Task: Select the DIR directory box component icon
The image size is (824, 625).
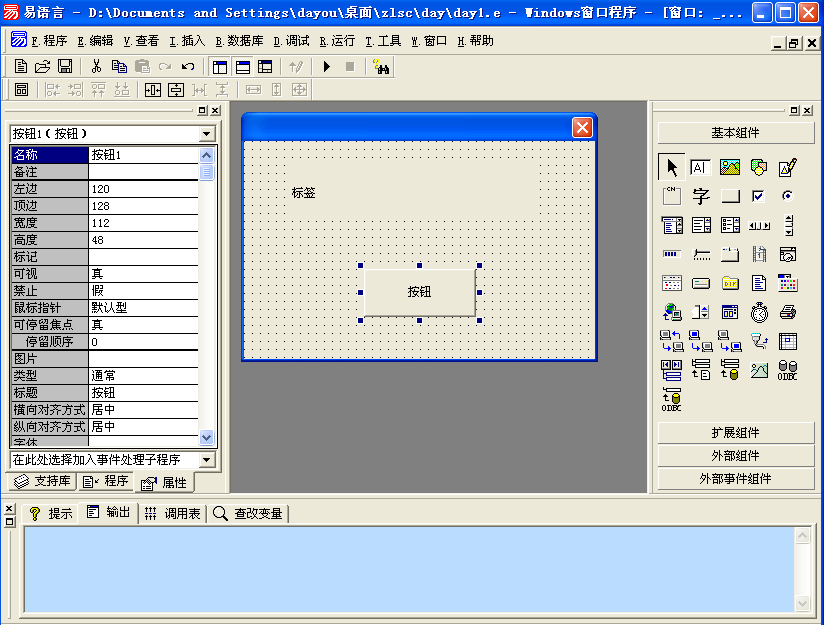Action: pyautogui.click(x=729, y=283)
